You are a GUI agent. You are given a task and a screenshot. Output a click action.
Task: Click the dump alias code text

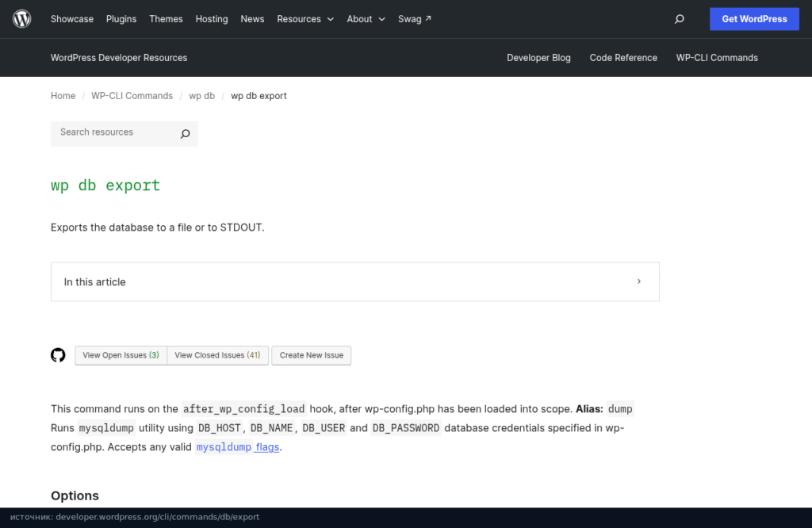[620, 409]
